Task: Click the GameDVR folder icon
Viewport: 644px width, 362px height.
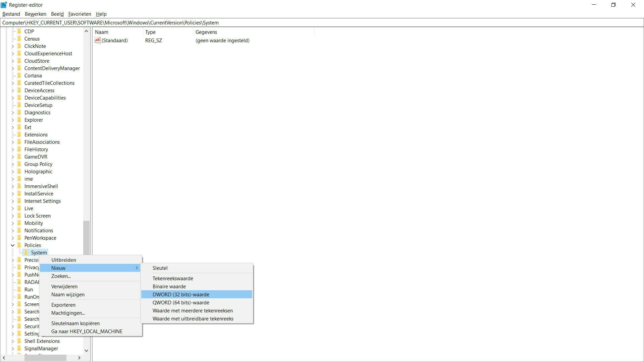Action: pos(19,157)
